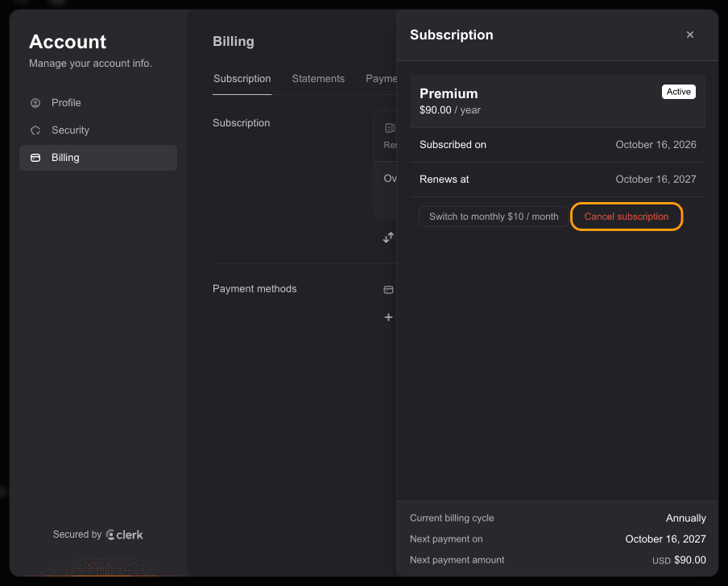Switch to the Subscription tab
Screen dimensions: 728x586
[x=242, y=79]
